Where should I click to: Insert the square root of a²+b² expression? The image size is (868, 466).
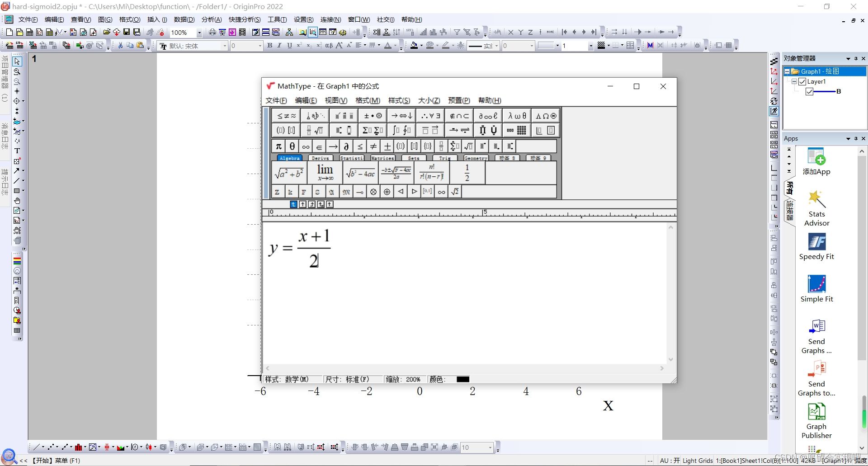pyautogui.click(x=289, y=173)
